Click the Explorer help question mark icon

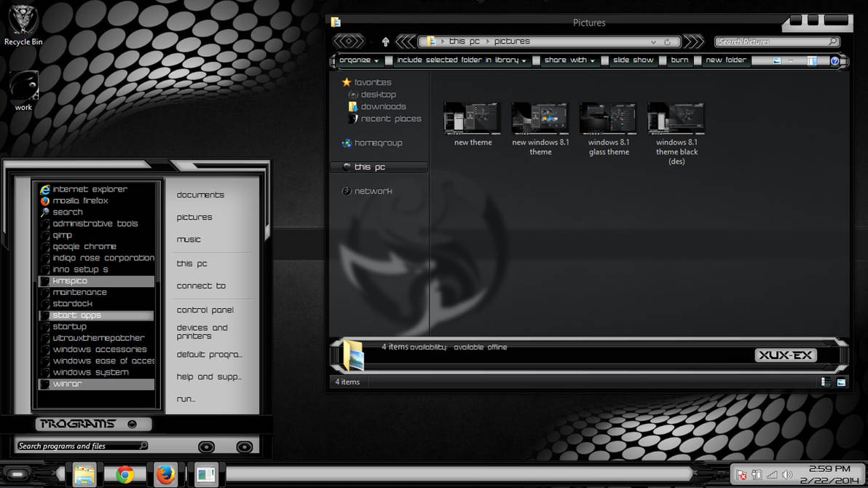pyautogui.click(x=835, y=61)
